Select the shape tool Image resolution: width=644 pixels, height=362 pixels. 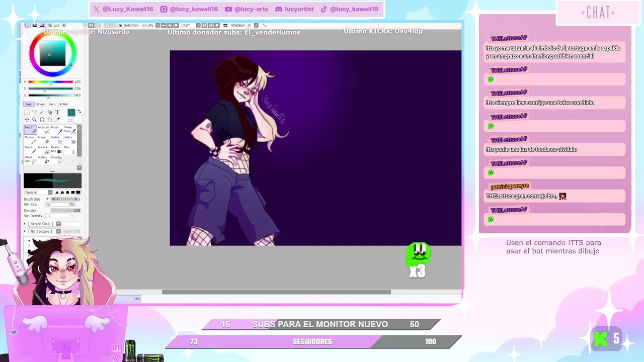pyautogui.click(x=50, y=112)
